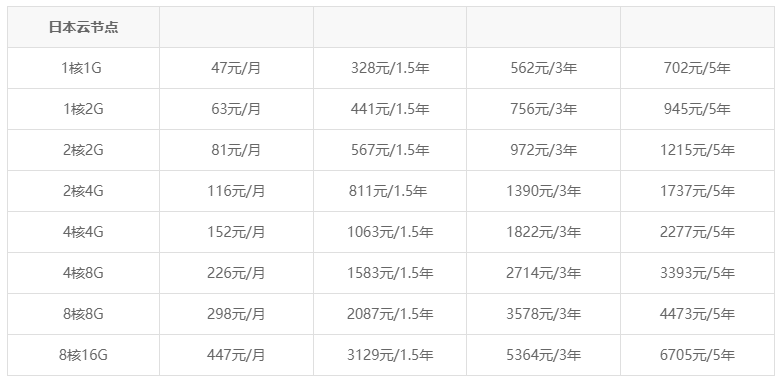Click the 1390元/3年 price cell

pyautogui.click(x=544, y=191)
